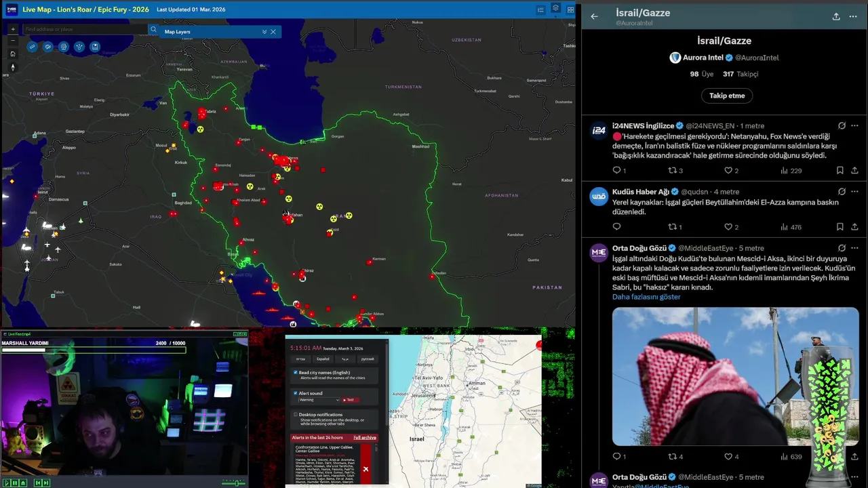Skip to previous in Live Feed player
The width and height of the screenshot is (868, 488).
[38, 483]
